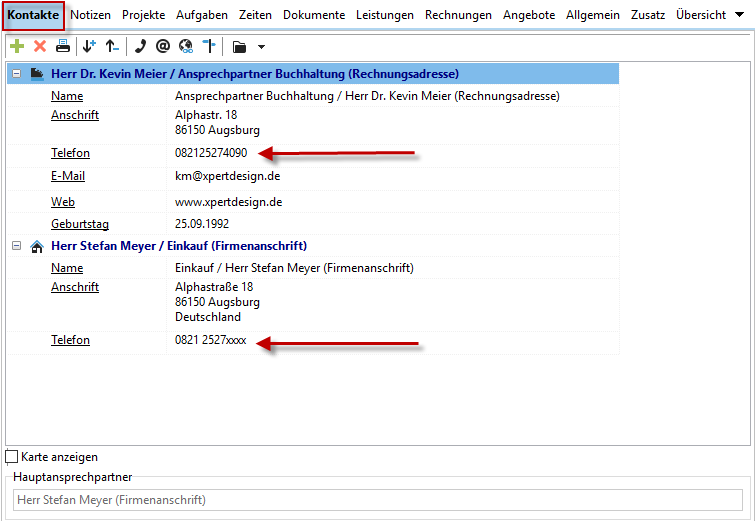This screenshot has width=755, height=521.
Task: Collapse the Herr Dr. Kevin Meier contact
Action: pyautogui.click(x=17, y=74)
